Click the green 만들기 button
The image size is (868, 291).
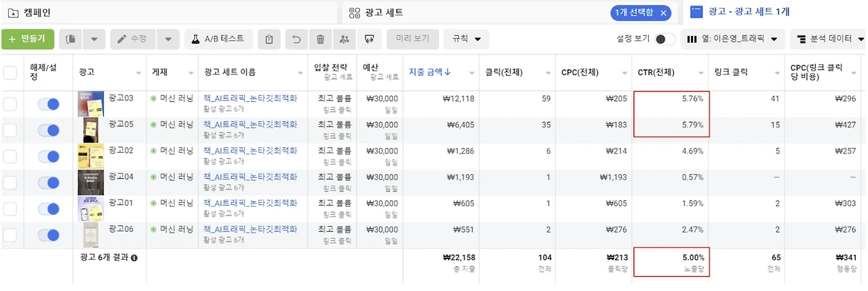click(x=28, y=39)
